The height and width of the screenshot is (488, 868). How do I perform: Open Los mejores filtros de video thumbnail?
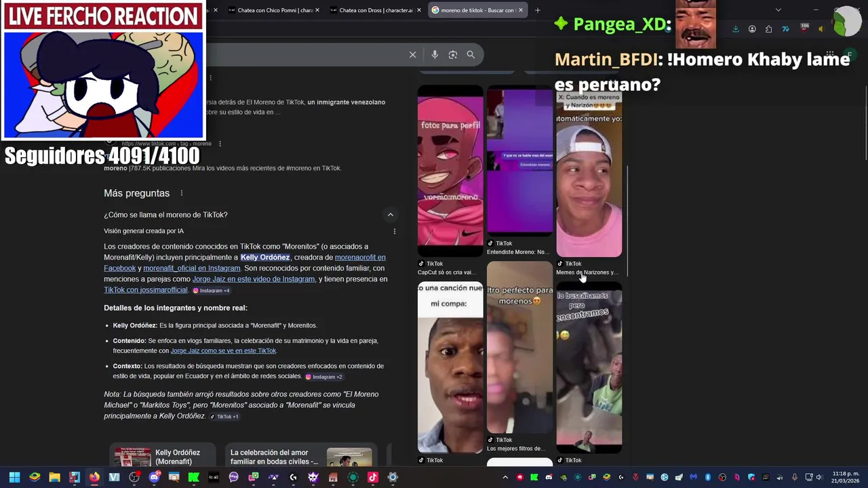click(519, 348)
